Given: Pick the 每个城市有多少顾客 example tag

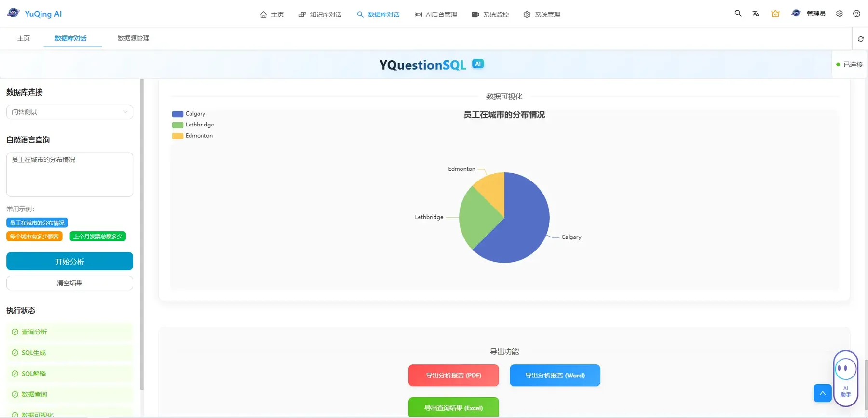Looking at the screenshot, I should point(34,237).
